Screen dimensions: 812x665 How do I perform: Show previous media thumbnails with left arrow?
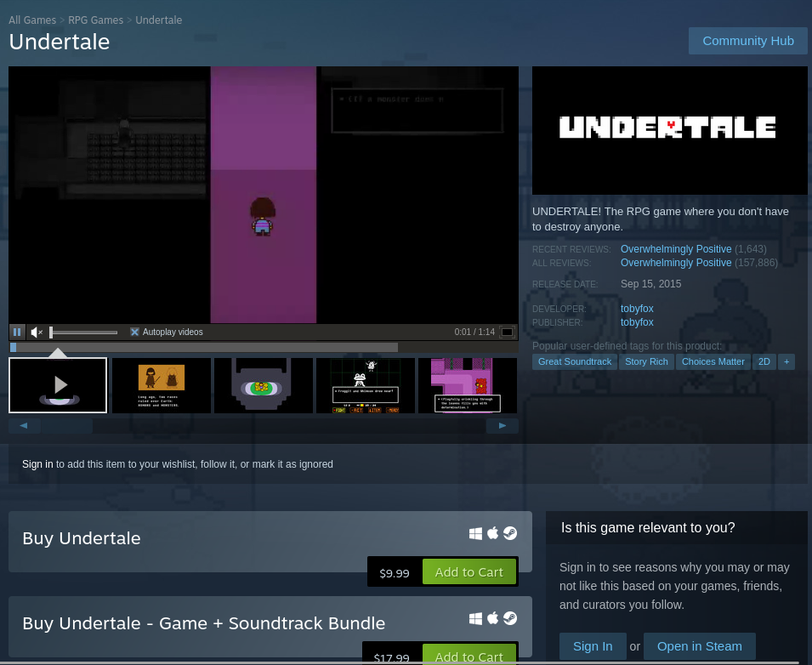tap(23, 425)
